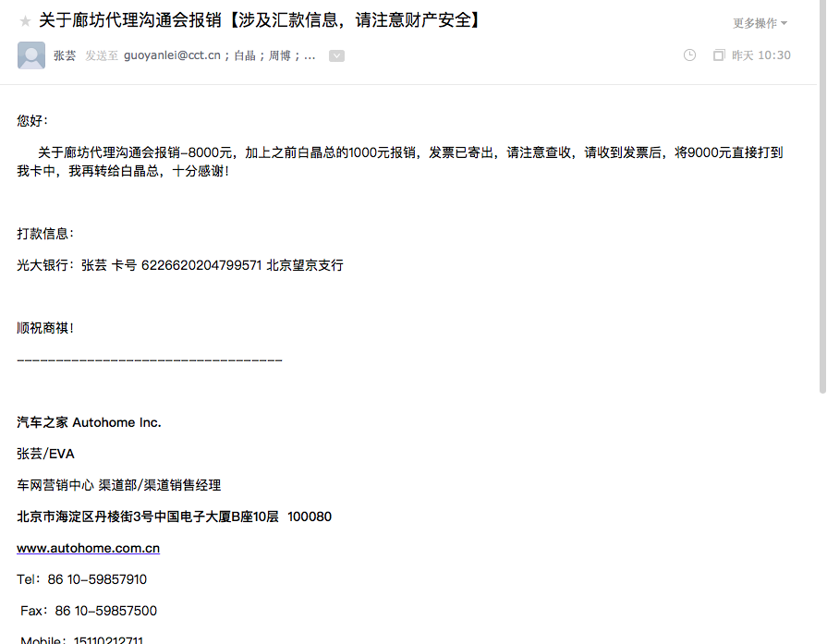The width and height of the screenshot is (827, 644).
Task: Star this email with the star icon
Action: click(25, 21)
